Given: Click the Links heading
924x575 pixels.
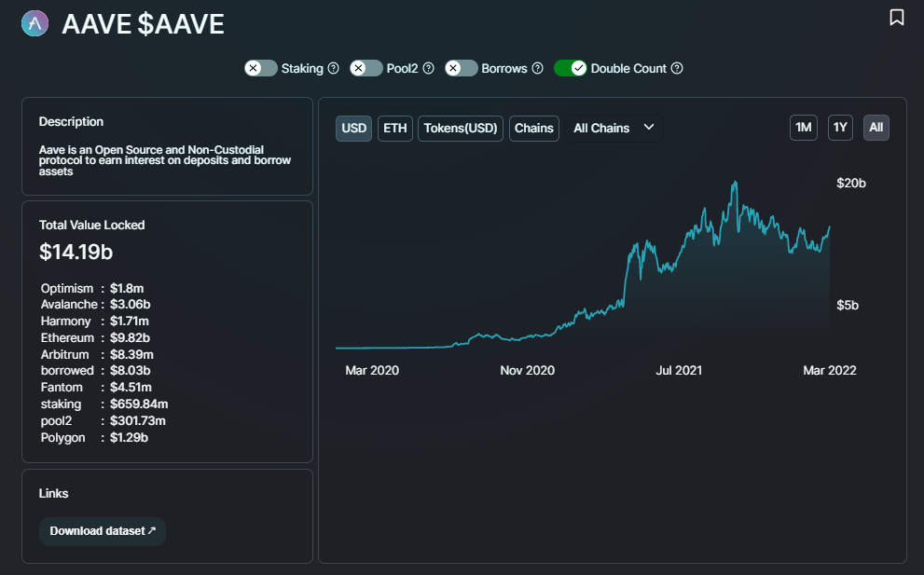Looking at the screenshot, I should [54, 494].
